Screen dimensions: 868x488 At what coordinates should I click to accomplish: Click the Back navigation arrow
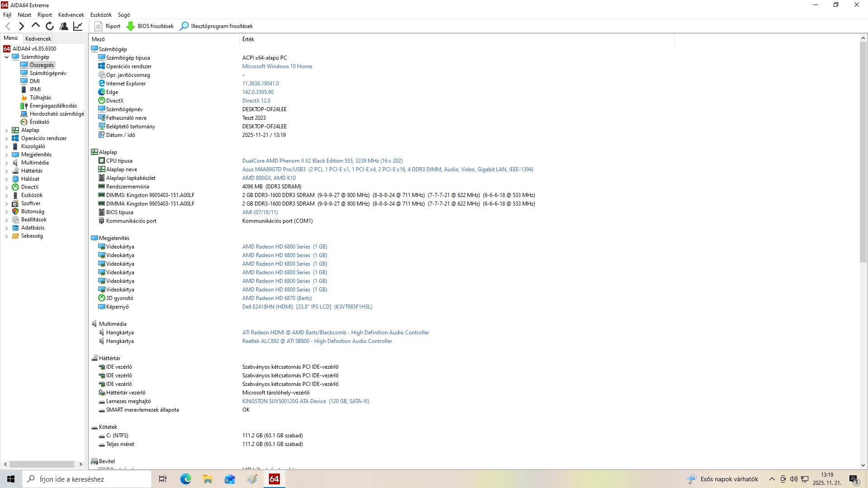tap(8, 26)
